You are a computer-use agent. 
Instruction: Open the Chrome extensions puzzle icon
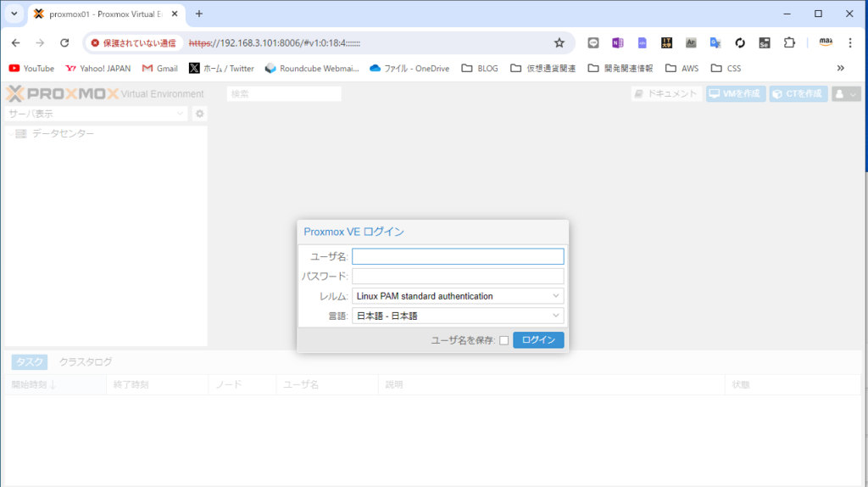click(x=789, y=42)
